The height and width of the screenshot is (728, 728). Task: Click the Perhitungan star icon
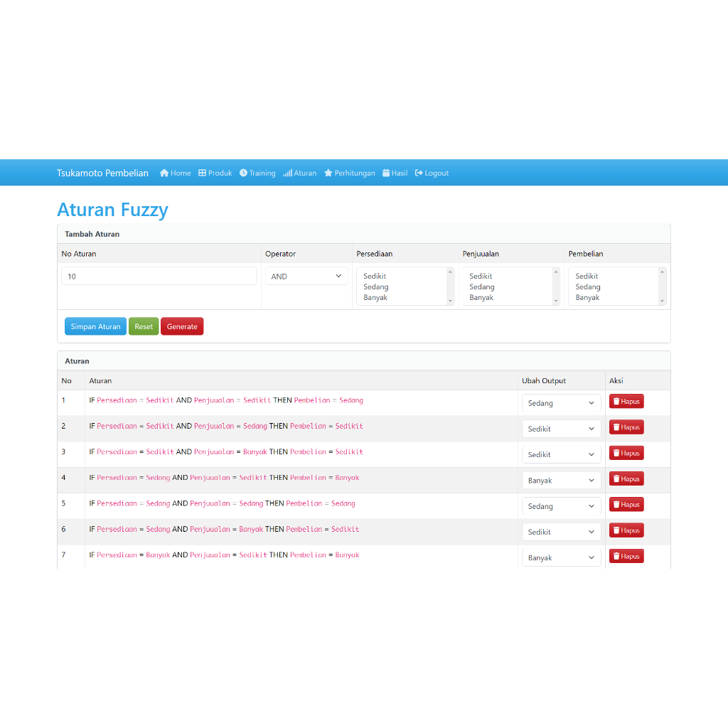[x=328, y=173]
